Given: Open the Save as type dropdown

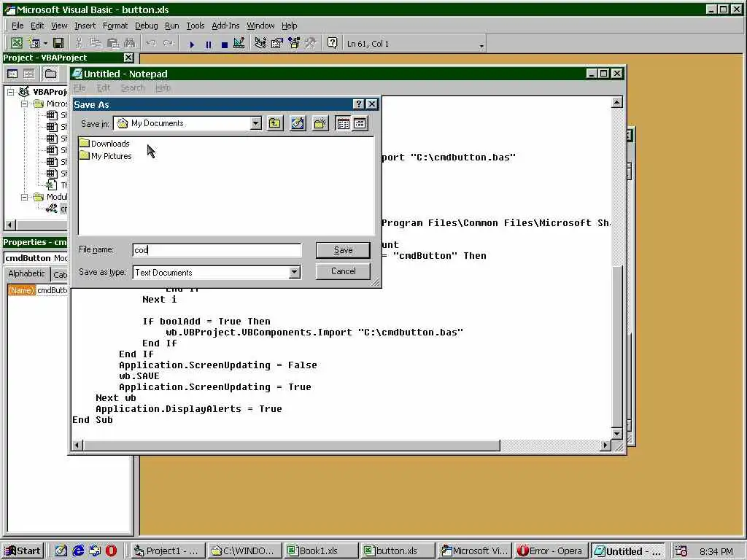Looking at the screenshot, I should [295, 273].
